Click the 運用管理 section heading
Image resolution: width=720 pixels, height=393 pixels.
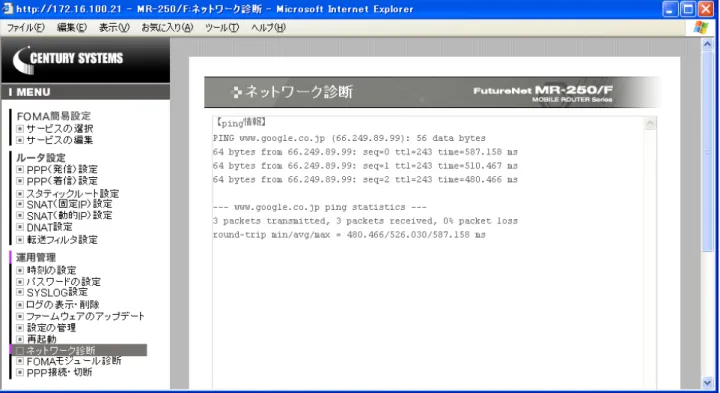coord(36,258)
